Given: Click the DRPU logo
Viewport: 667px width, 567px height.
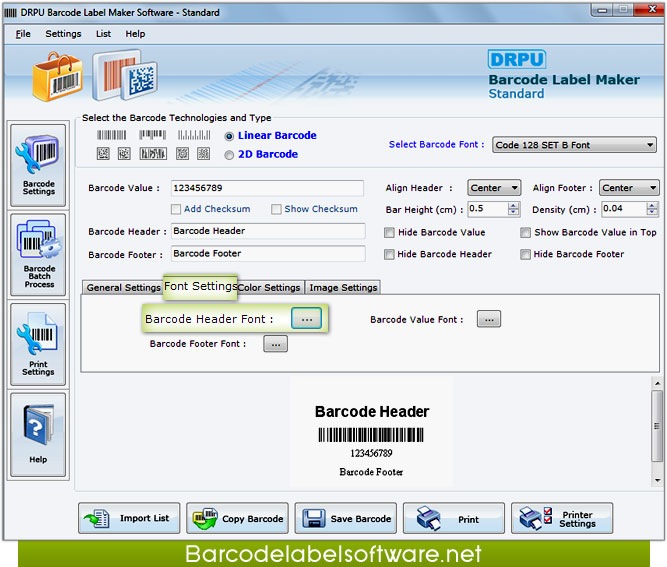Looking at the screenshot, I should (517, 59).
